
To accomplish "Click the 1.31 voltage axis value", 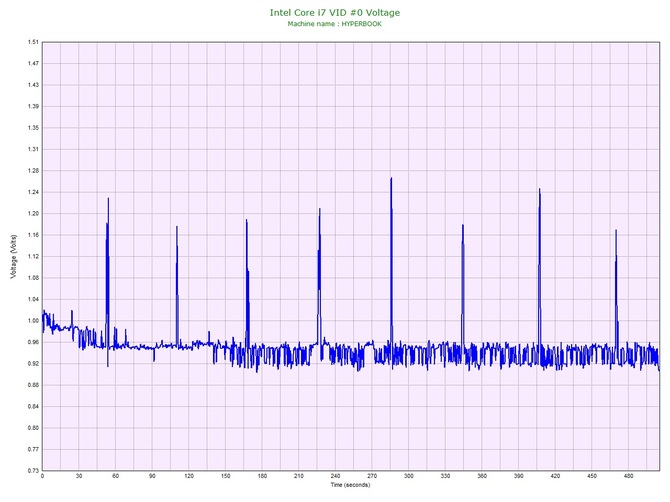I will [33, 149].
